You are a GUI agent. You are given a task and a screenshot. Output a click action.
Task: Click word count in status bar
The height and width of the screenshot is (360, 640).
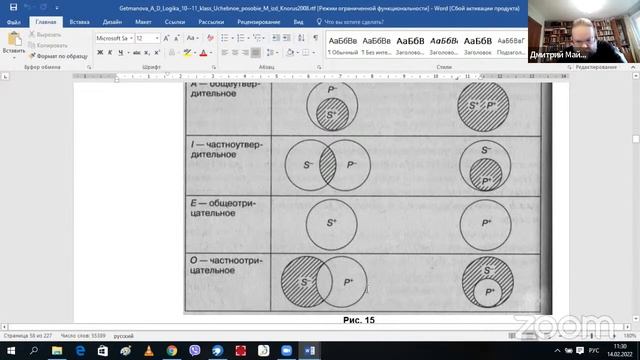(83, 336)
